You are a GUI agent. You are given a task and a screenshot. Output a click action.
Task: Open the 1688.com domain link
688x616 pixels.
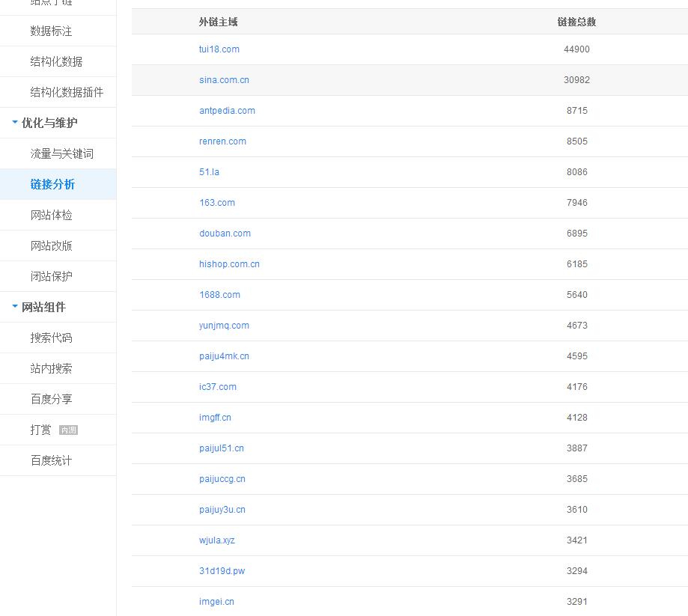point(219,295)
